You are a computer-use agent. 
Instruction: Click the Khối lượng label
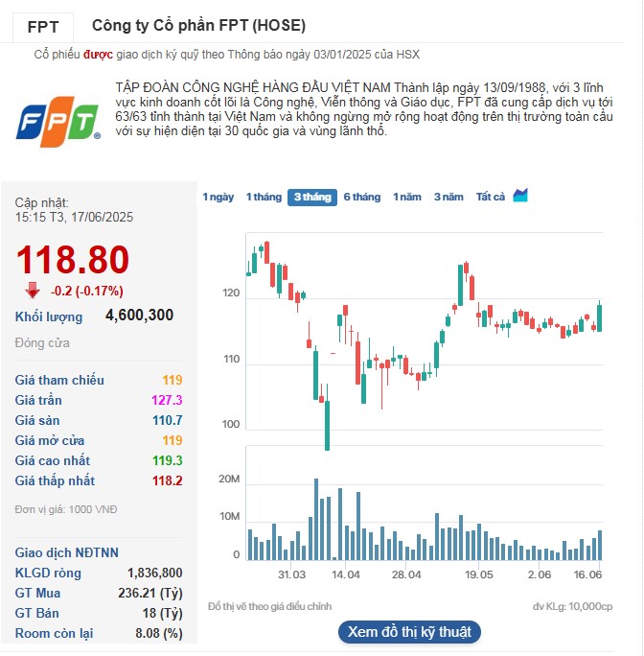(49, 316)
